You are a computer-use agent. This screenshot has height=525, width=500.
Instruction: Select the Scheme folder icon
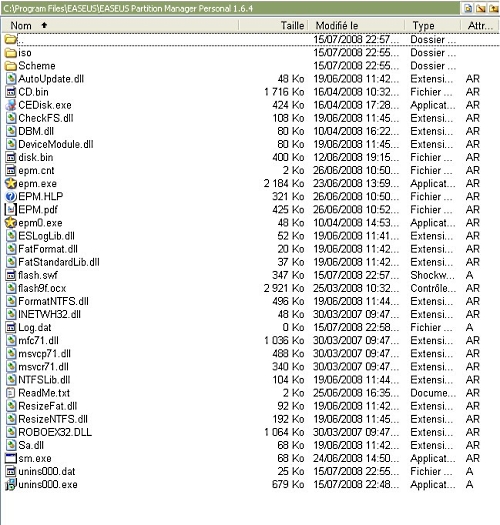11,66
